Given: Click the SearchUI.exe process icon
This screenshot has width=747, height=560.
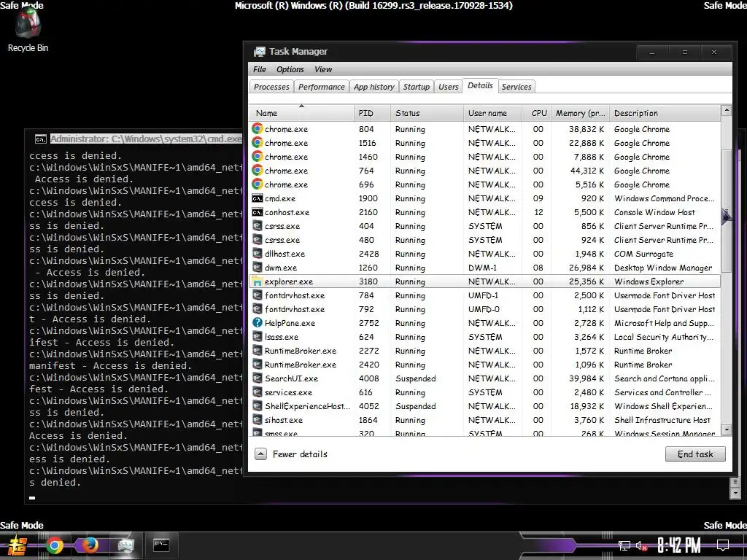Looking at the screenshot, I should click(258, 378).
